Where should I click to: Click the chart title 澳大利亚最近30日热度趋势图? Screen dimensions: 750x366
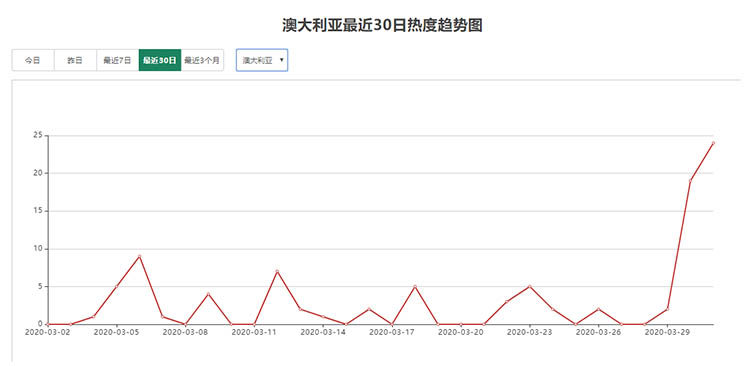point(382,26)
